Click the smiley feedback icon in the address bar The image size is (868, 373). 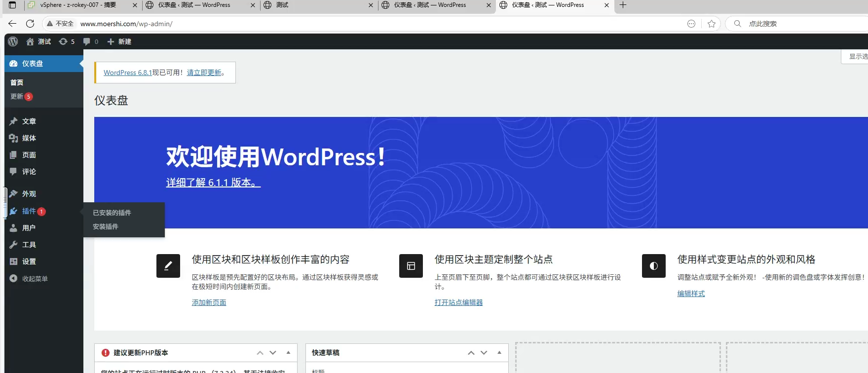(691, 24)
